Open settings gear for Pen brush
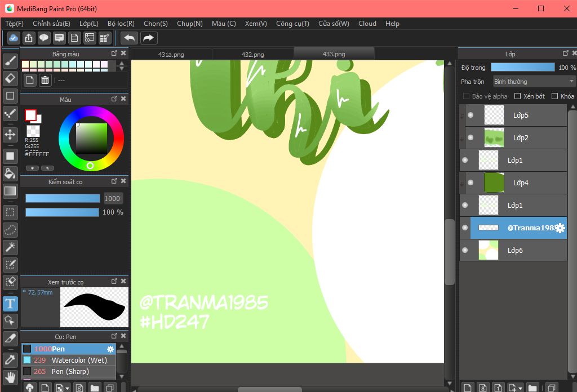 pyautogui.click(x=110, y=349)
